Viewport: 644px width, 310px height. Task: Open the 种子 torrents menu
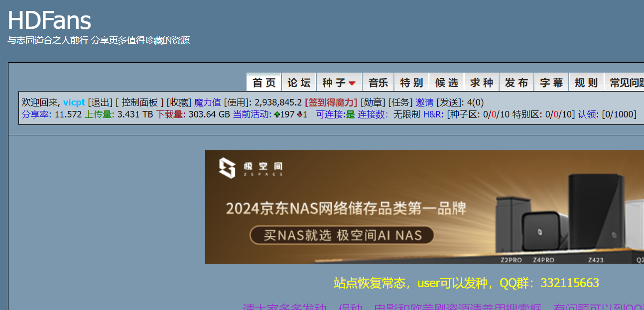(339, 83)
